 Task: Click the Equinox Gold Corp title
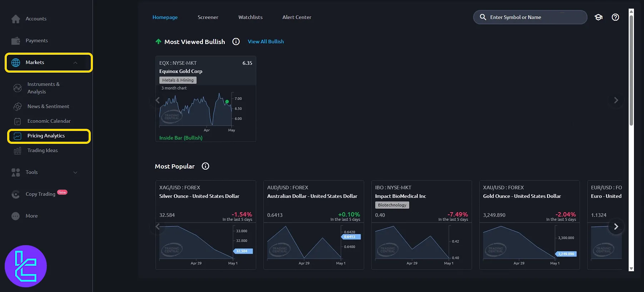(x=181, y=71)
